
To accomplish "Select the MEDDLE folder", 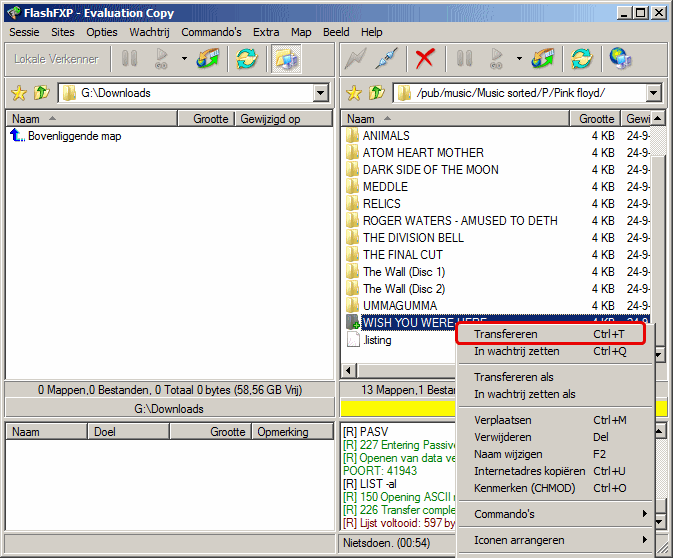I will click(x=385, y=187).
